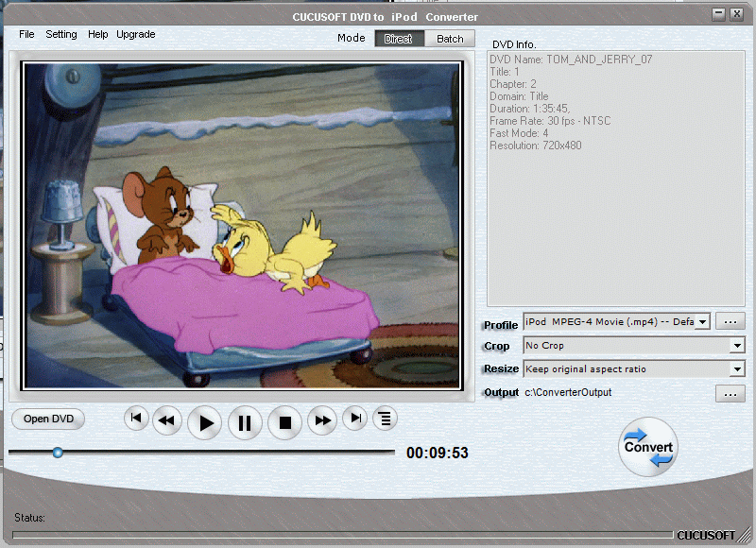756x548 pixels.
Task: Click the Title: 1 info line
Action: [505, 72]
